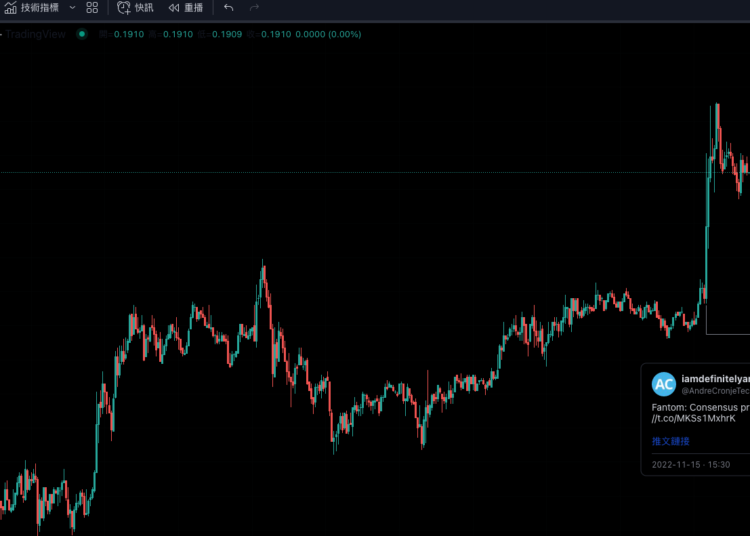Viewport: 750px width, 536px height.
Task: Expand the dropdown arrow beside 技術指標
Action: pyautogui.click(x=72, y=8)
